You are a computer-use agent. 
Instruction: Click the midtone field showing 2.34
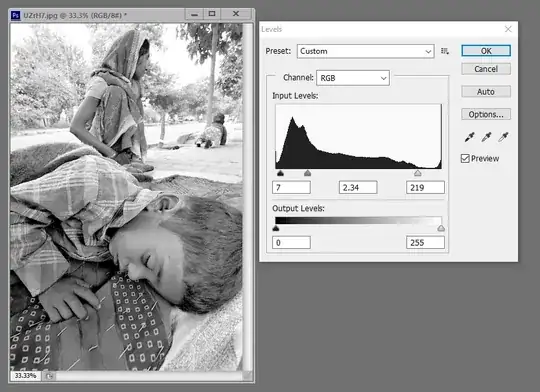[x=358, y=188]
